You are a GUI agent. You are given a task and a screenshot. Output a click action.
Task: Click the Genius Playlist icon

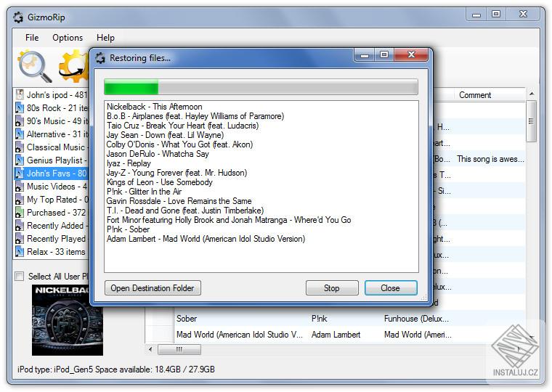point(20,160)
